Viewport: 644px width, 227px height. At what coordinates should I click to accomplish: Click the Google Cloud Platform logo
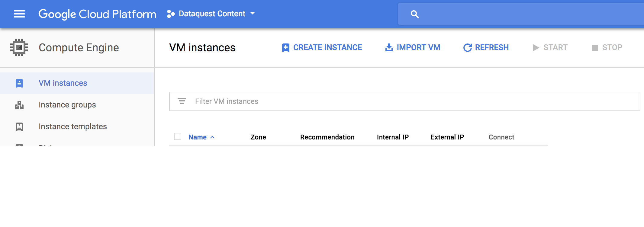click(x=97, y=14)
